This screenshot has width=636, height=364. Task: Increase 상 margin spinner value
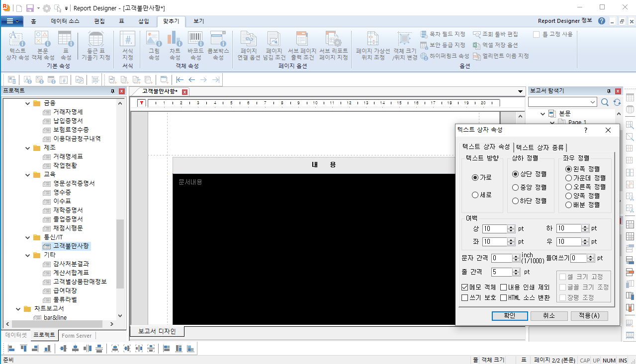point(511,227)
